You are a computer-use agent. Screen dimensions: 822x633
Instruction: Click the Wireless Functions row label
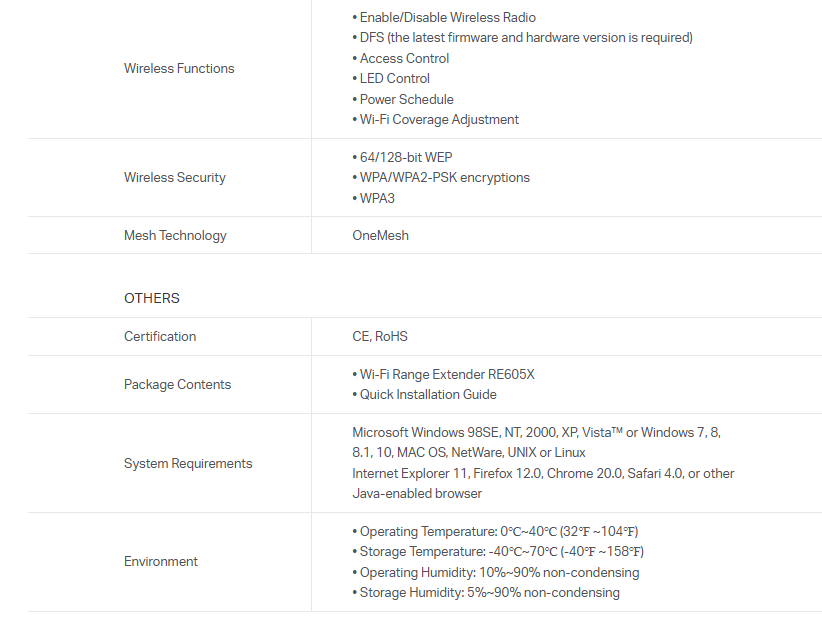tap(179, 69)
